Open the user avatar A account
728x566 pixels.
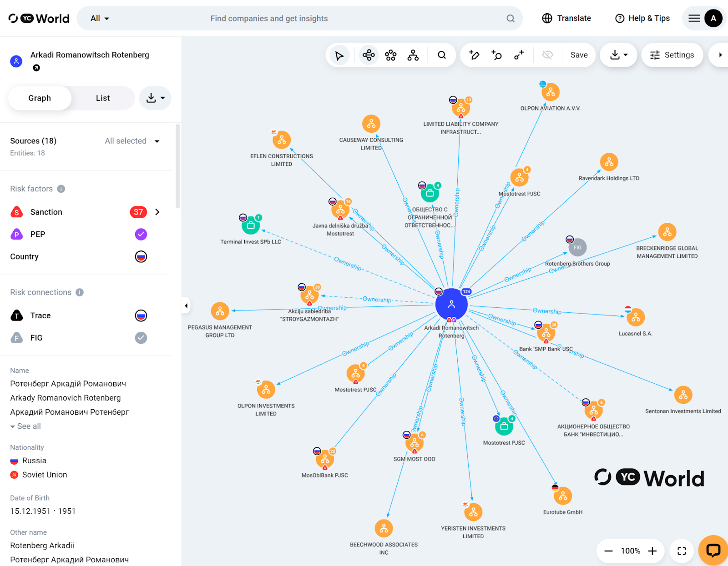[713, 18]
